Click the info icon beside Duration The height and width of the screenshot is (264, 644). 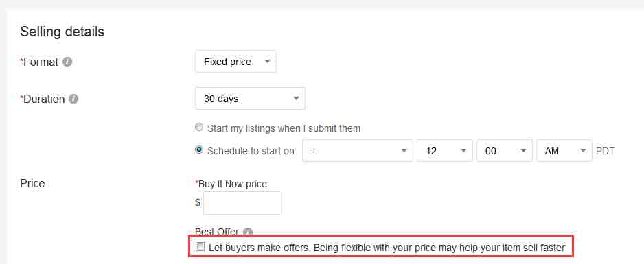[73, 99]
